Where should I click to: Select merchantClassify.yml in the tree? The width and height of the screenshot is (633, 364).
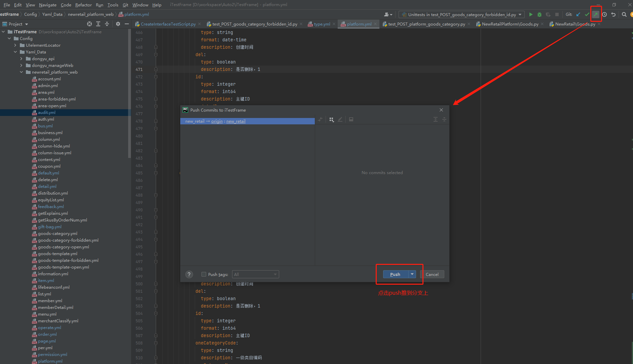click(x=58, y=321)
